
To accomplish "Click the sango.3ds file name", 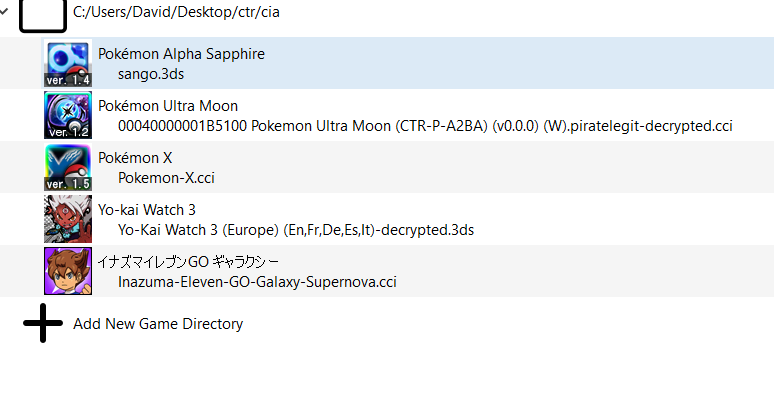I will [151, 74].
